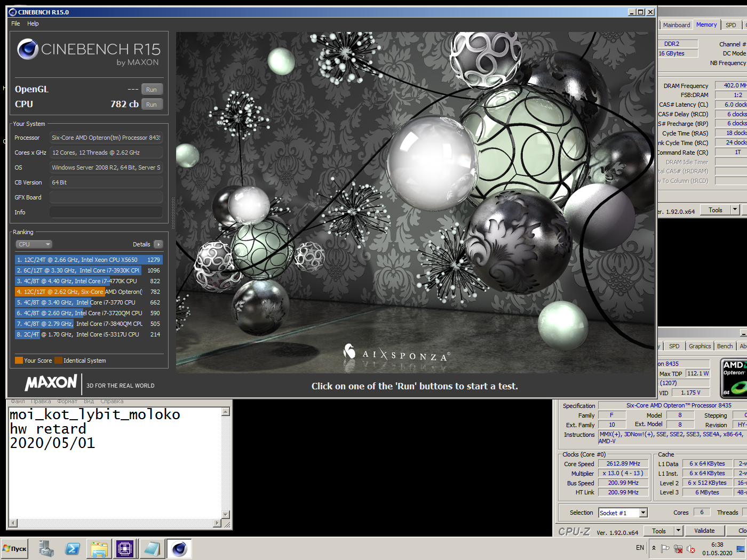
Task: Click the EN language indicator
Action: click(x=640, y=548)
